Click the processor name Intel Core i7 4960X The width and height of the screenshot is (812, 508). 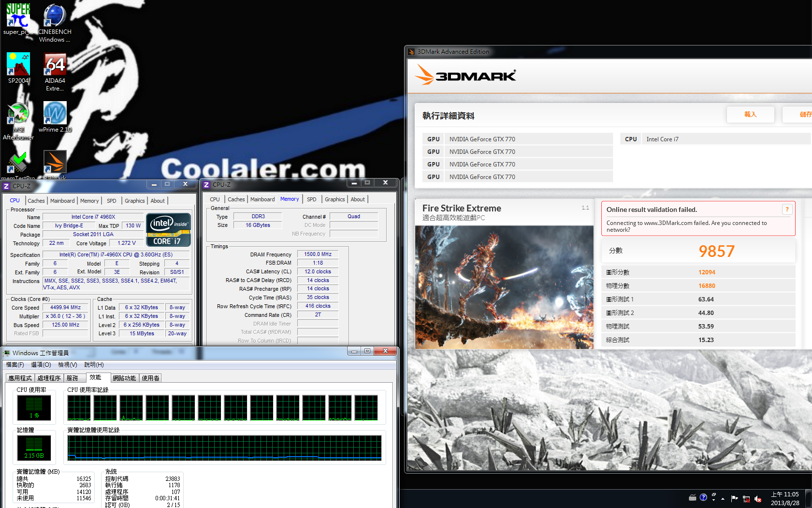93,217
